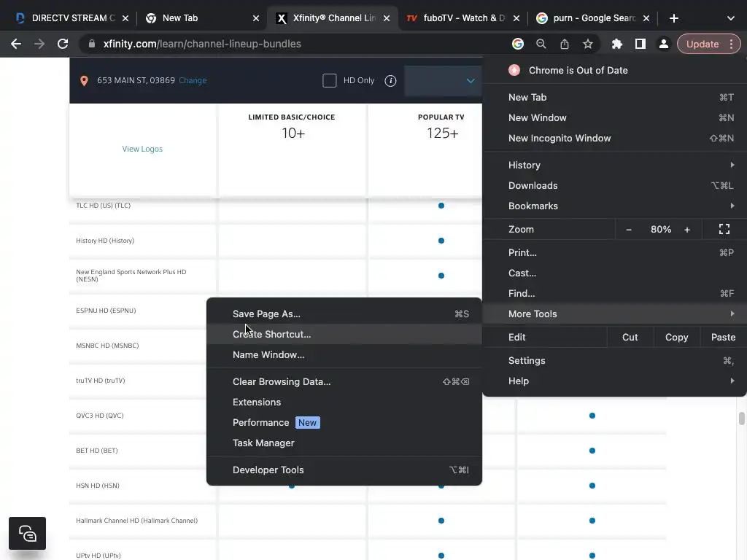747x560 pixels.
Task: Close the DIRECTV STREAM tab
Action: pyautogui.click(x=125, y=18)
